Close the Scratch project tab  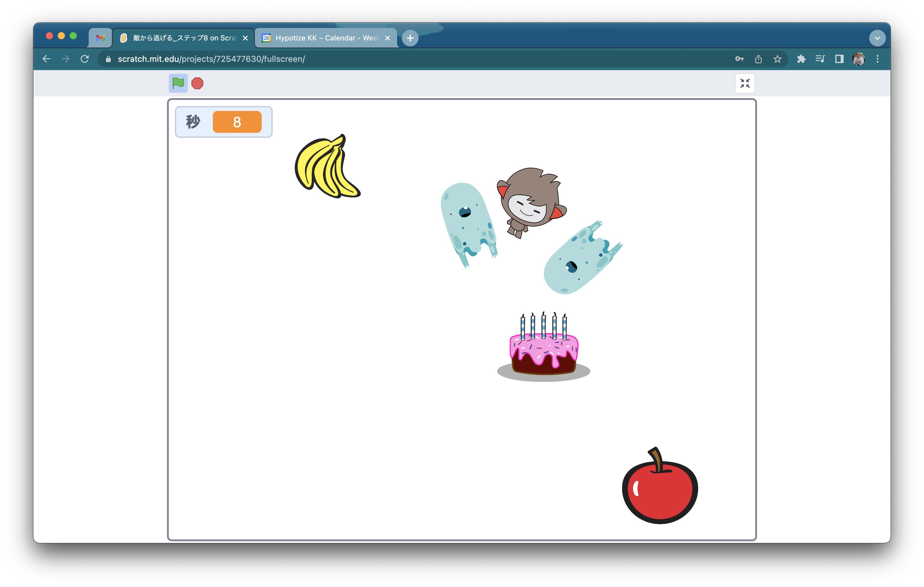tap(245, 38)
